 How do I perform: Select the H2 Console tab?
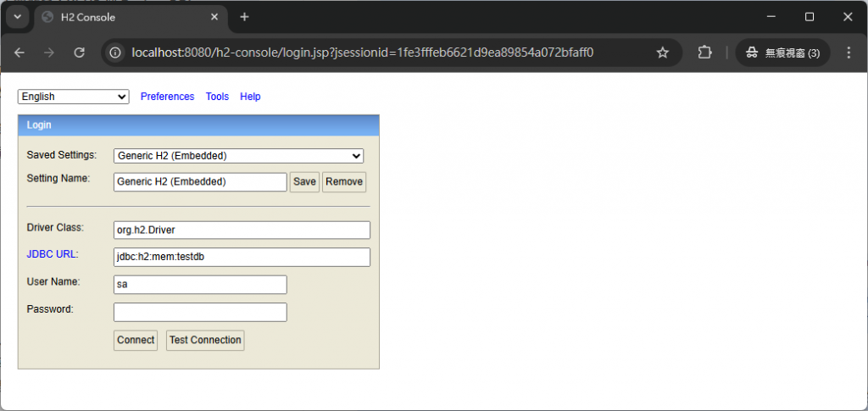click(x=131, y=17)
